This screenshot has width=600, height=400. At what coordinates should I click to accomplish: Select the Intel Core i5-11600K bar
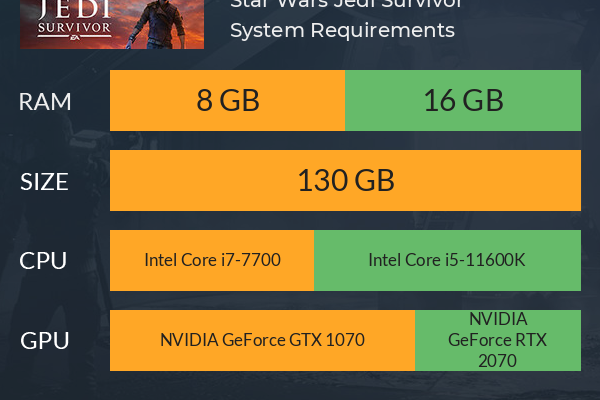(447, 260)
